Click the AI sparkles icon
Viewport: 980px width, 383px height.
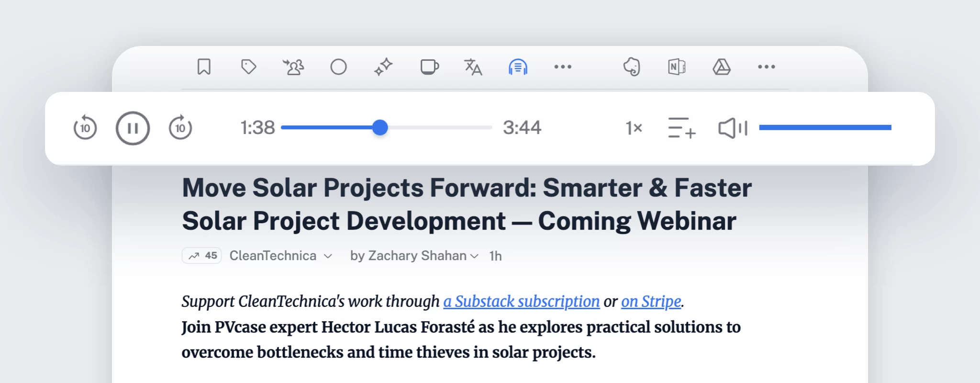(383, 67)
